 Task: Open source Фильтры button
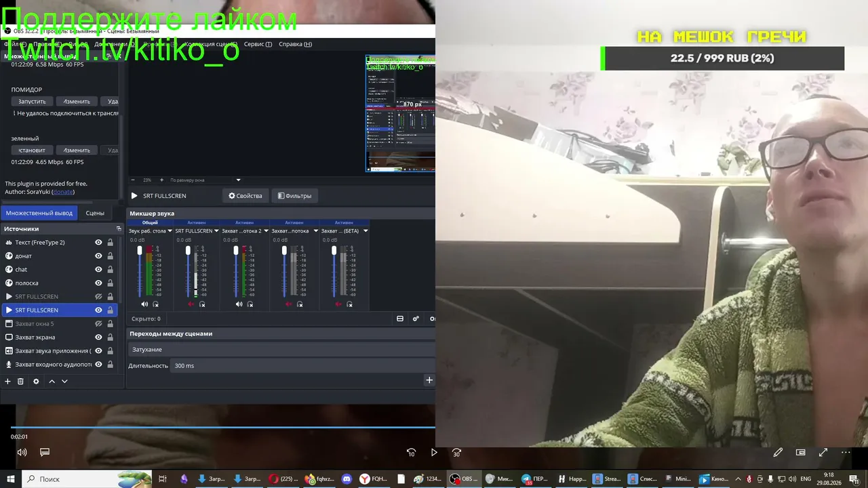[x=295, y=196]
